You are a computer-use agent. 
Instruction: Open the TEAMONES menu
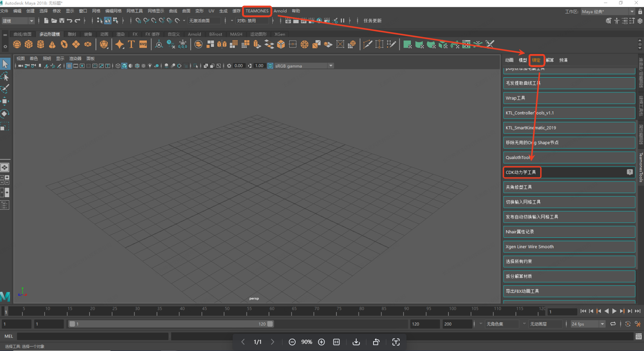(x=257, y=11)
